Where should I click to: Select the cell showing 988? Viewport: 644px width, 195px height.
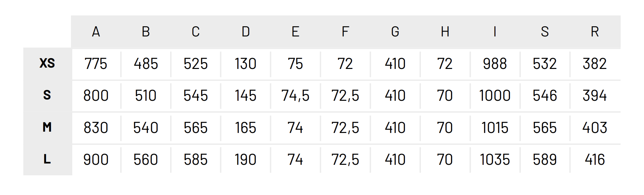495,64
